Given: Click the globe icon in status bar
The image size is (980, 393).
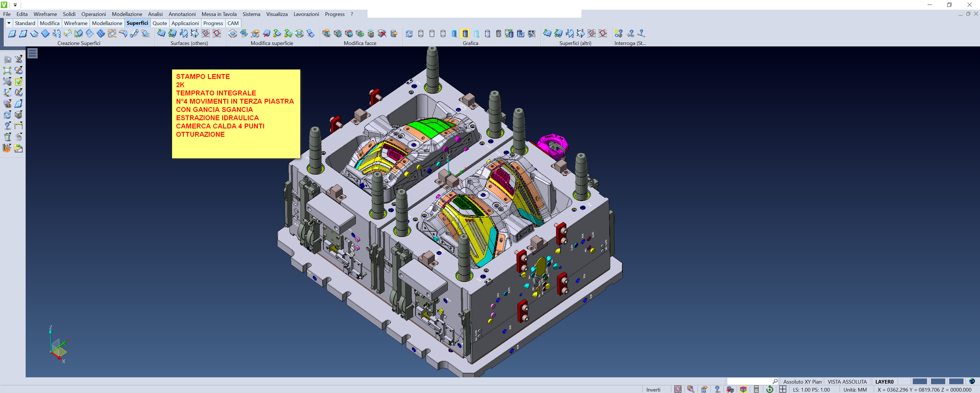Looking at the screenshot, I should (x=972, y=381).
